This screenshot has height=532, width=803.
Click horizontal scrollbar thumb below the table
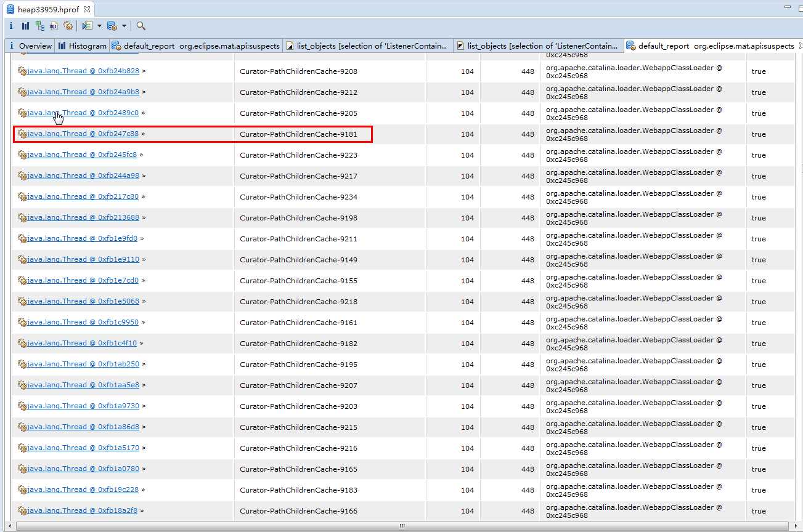(402, 526)
